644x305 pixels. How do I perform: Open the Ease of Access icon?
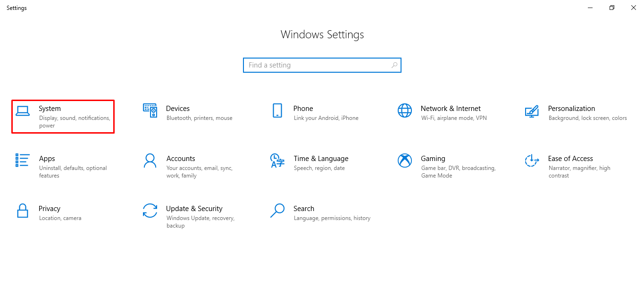tap(532, 161)
